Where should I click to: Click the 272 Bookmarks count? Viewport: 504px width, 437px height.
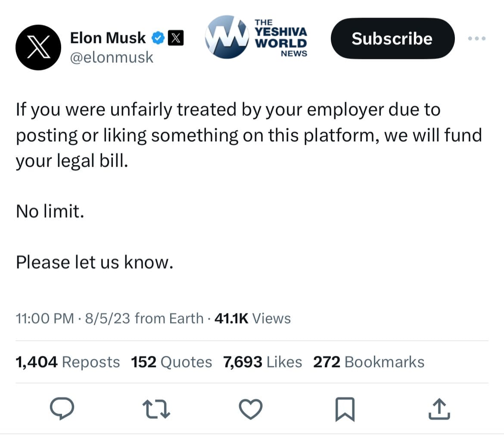pyautogui.click(x=369, y=362)
